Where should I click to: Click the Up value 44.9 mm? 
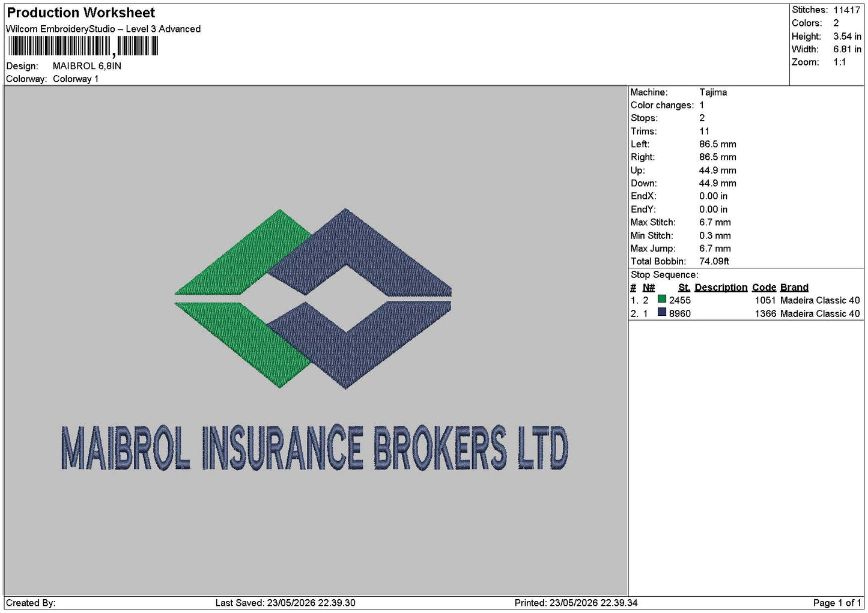(717, 171)
